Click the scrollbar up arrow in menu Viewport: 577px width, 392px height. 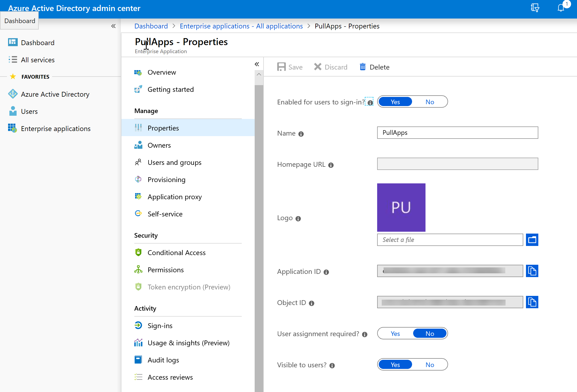pos(259,74)
